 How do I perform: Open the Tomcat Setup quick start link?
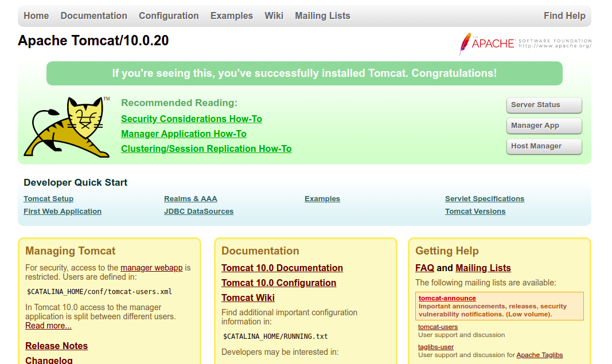point(48,199)
